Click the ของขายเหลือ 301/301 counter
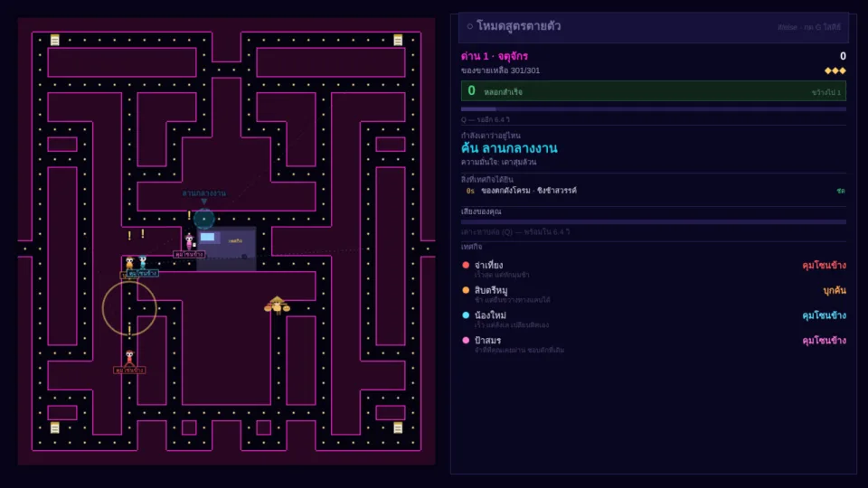Screen dimensions: 868x488 click(500, 70)
